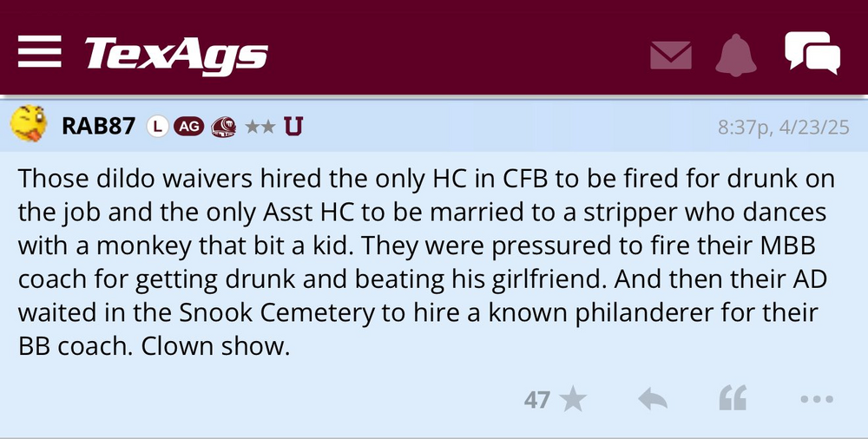868x439 pixels.
Task: Tap the two-star rating badge
Action: pos(260,127)
